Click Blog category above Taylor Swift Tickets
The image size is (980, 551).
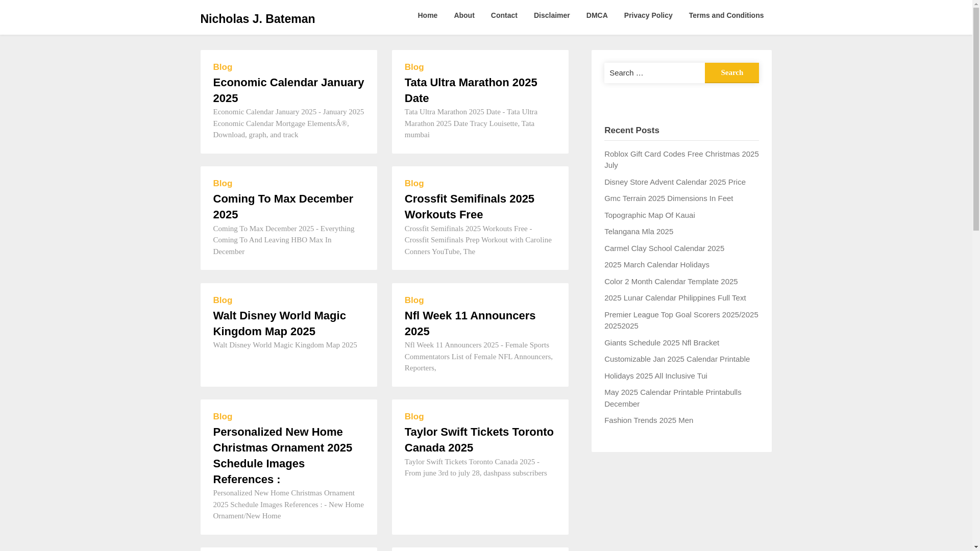pos(414,416)
